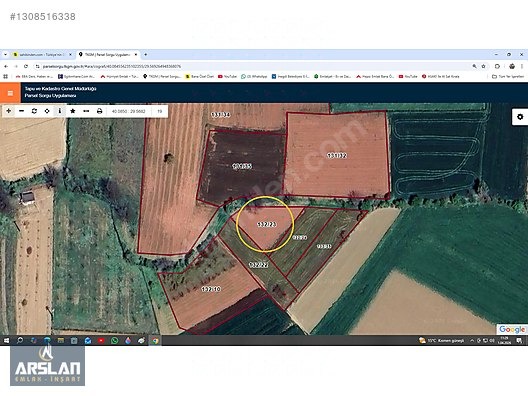The width and height of the screenshot is (528, 396).
Task: Open the Chrome three-dot menu
Action: click(x=522, y=66)
